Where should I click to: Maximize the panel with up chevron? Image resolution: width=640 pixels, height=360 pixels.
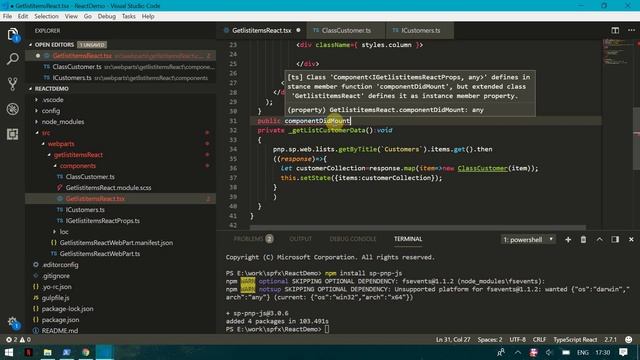[599, 240]
